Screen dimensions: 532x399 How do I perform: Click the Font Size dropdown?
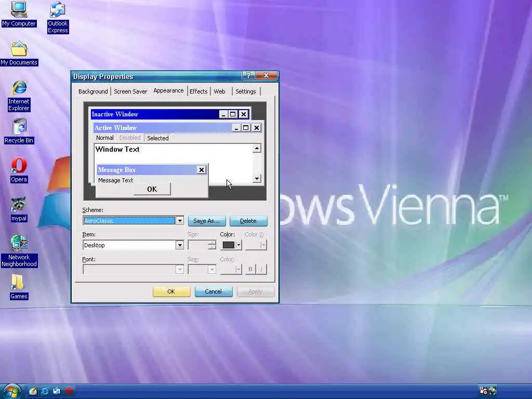pos(202,270)
